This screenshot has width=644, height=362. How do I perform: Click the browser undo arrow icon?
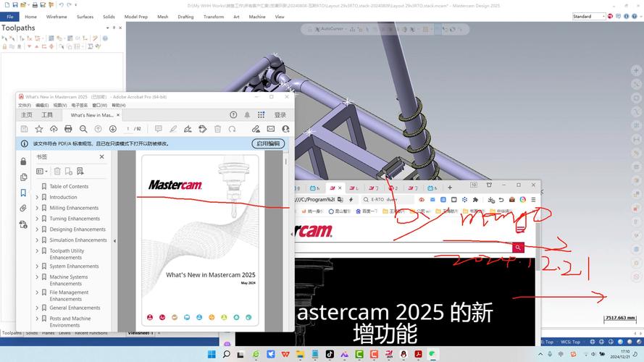(501, 200)
